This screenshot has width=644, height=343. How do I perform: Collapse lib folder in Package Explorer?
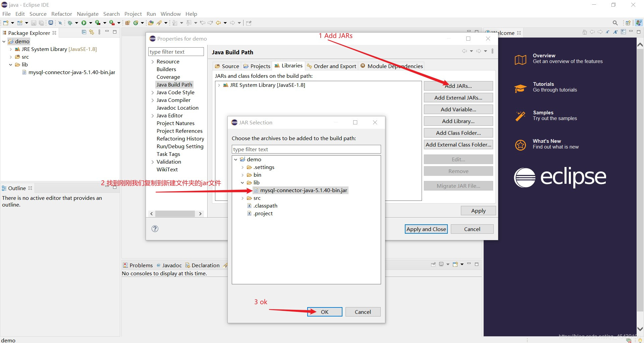[11, 65]
